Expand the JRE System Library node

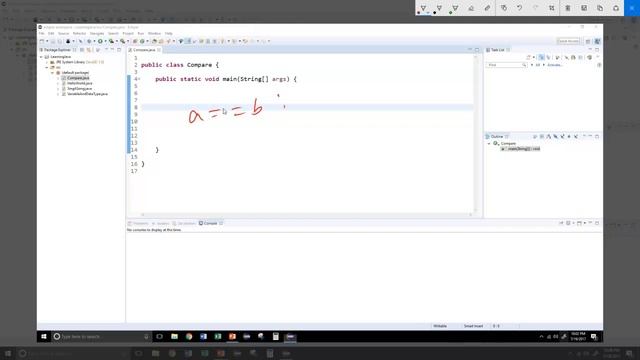47,62
